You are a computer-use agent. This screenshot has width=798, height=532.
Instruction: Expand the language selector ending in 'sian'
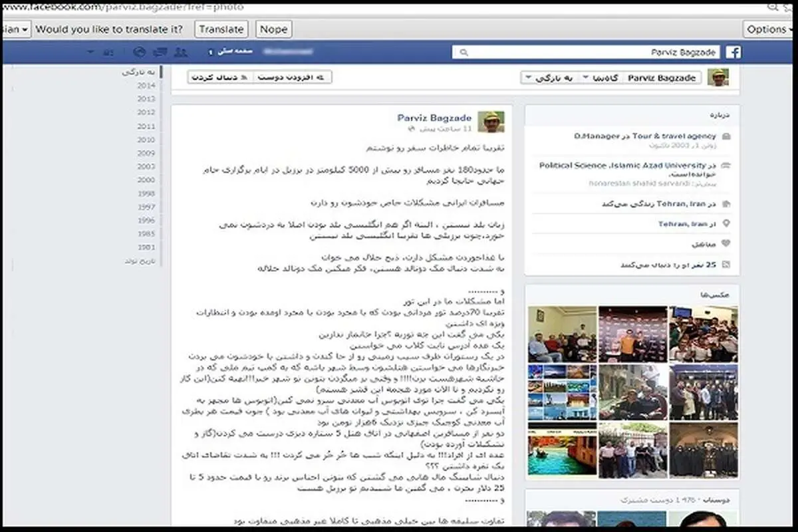(15, 29)
